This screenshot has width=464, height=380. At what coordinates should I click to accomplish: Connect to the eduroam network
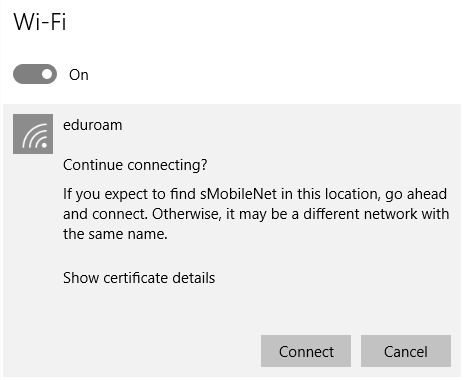(x=306, y=351)
